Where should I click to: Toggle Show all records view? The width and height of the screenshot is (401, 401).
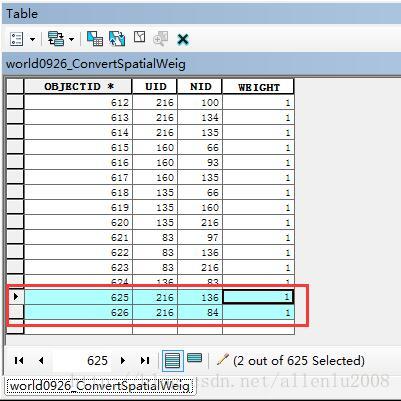pos(173,361)
